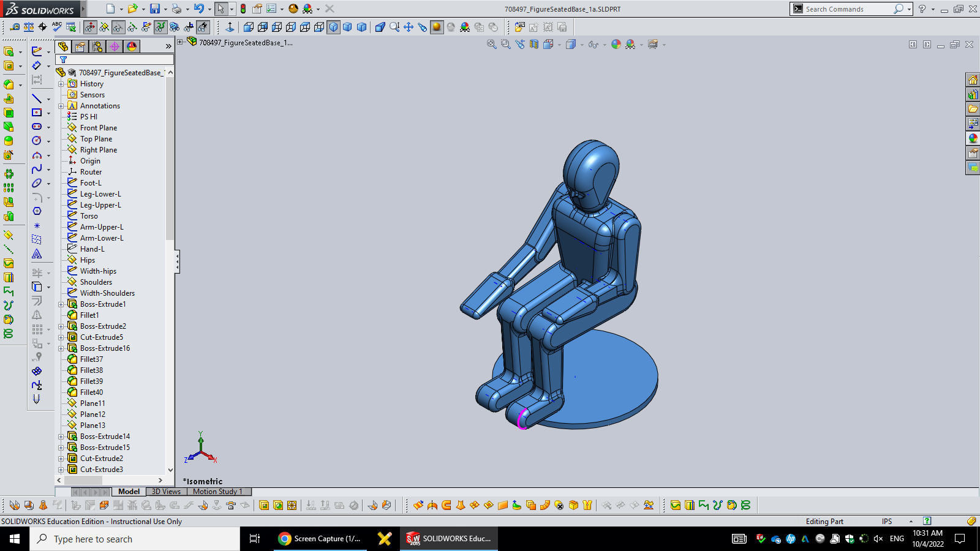The width and height of the screenshot is (980, 551).
Task: Switch to the ConfigurationManager tab
Action: click(97, 47)
